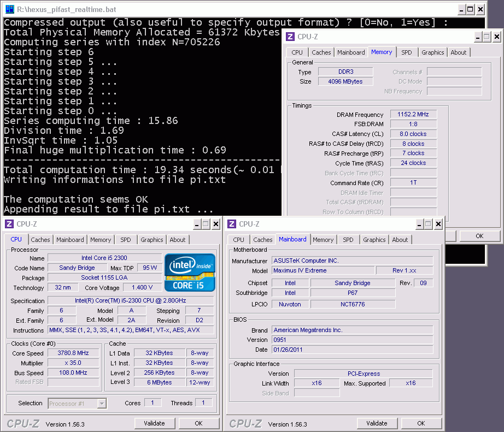The image size is (504, 432).
Task: Click the P67 southbridge field
Action: point(353,293)
